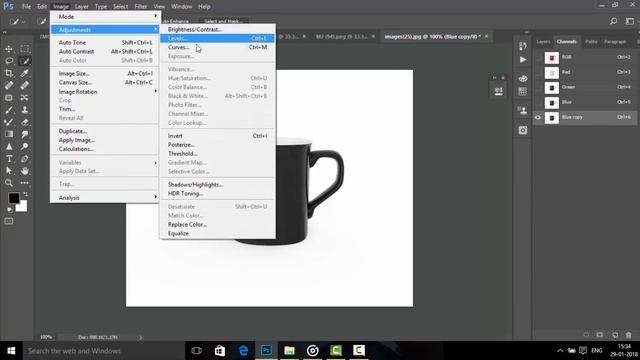640x360 pixels.
Task: Close the images(25).jpg document tab
Action: tap(487, 36)
